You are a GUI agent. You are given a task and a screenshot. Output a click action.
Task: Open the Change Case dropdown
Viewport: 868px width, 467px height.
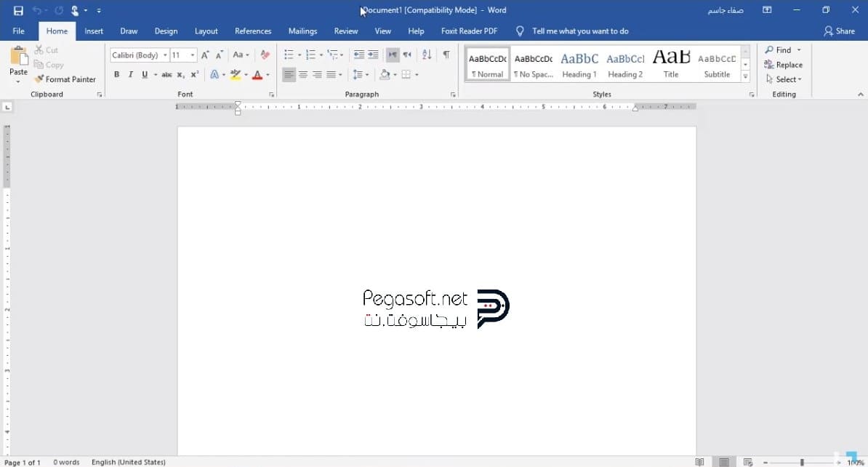click(241, 55)
